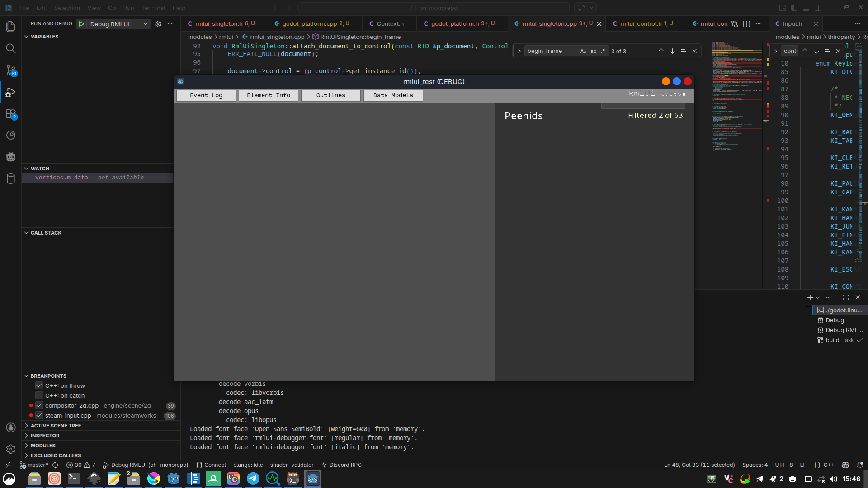868x488 pixels.
Task: Open the Search view icon
Action: click(11, 48)
